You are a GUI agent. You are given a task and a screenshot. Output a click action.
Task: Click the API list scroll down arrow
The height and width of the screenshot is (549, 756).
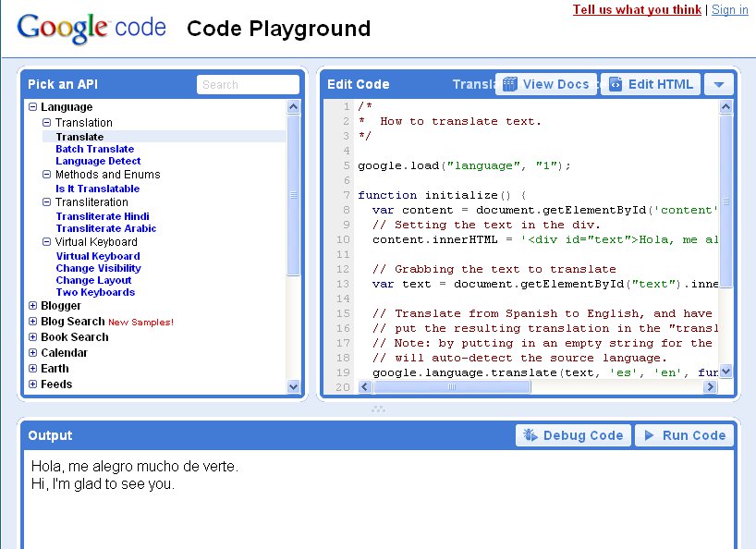pos(293,386)
